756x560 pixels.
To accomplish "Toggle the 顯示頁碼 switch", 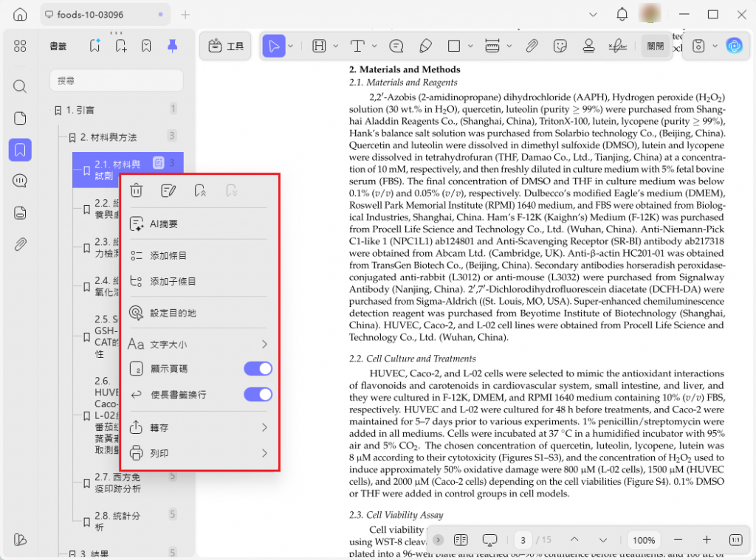I will (258, 369).
